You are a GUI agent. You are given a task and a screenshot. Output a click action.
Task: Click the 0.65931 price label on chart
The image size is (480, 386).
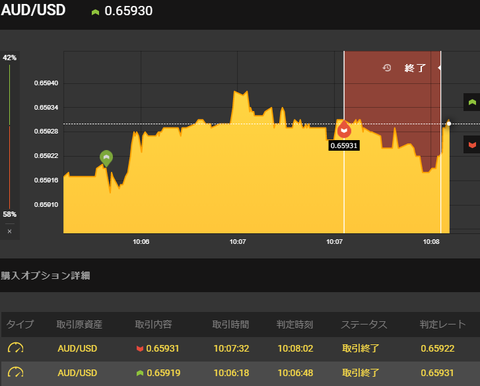pos(344,146)
